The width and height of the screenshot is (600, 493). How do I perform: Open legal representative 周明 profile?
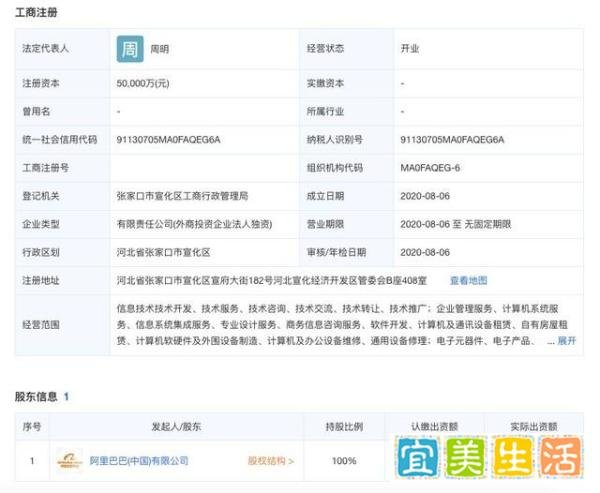pyautogui.click(x=160, y=49)
